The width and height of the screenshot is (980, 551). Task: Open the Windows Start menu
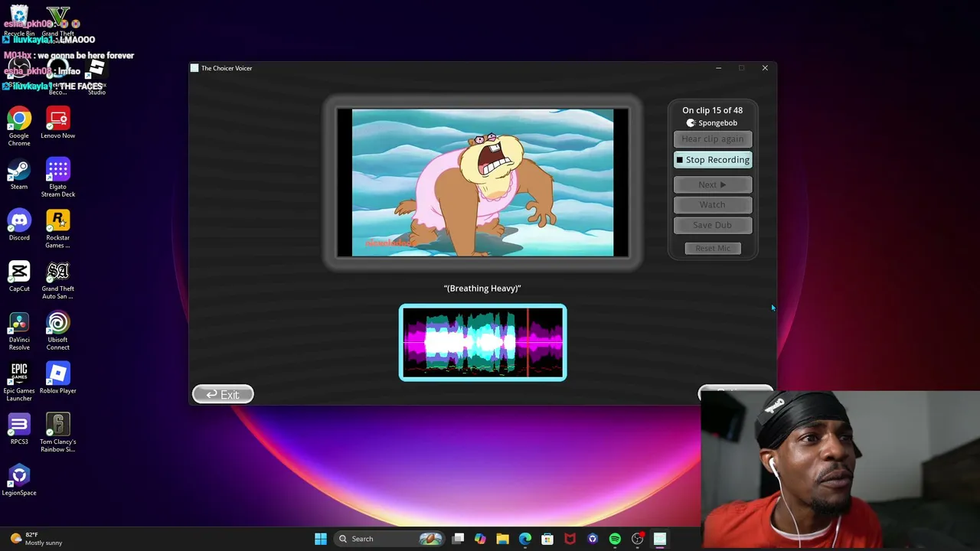[x=321, y=539]
